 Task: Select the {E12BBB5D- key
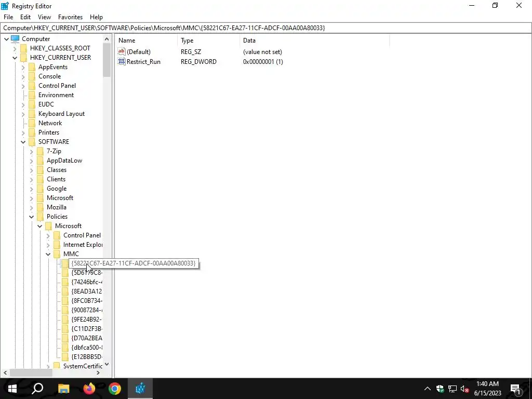click(87, 356)
